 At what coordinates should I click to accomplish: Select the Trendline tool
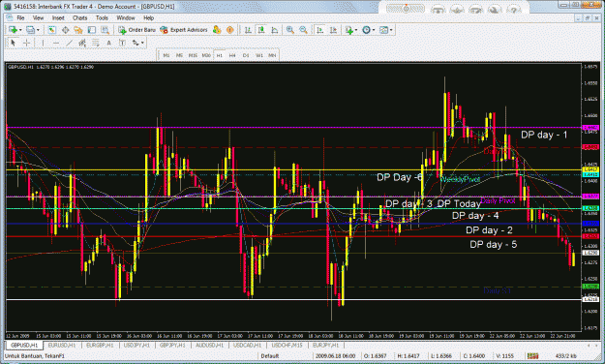[69, 43]
